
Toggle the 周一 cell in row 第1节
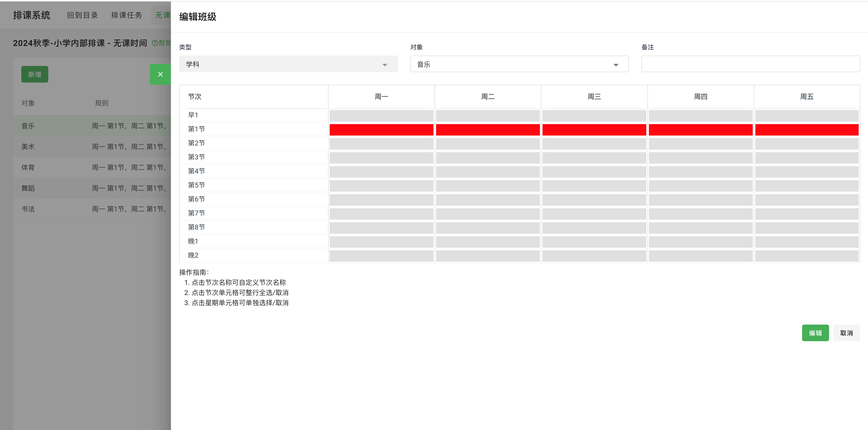click(x=381, y=129)
